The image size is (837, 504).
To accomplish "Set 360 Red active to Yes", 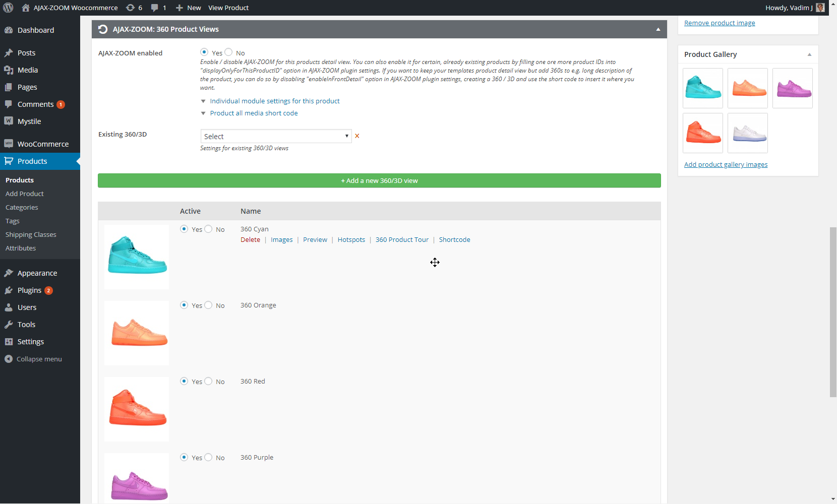I will 184,381.
